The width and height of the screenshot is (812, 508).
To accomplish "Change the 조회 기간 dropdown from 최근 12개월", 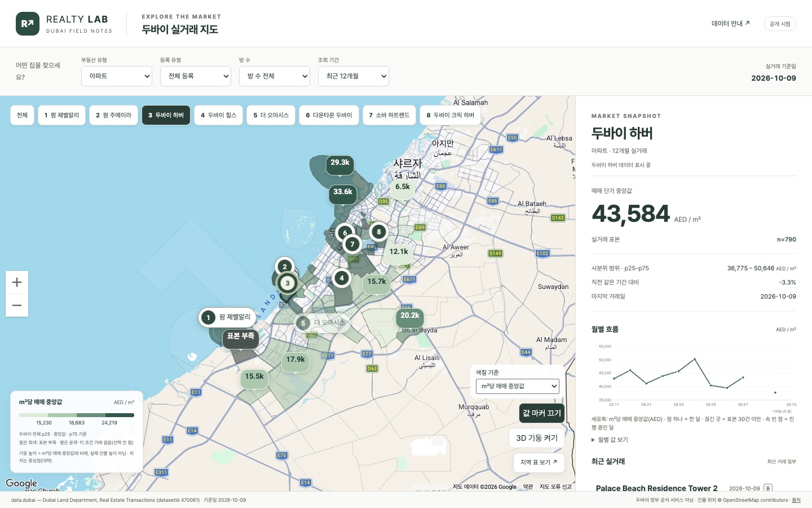I will pyautogui.click(x=354, y=76).
